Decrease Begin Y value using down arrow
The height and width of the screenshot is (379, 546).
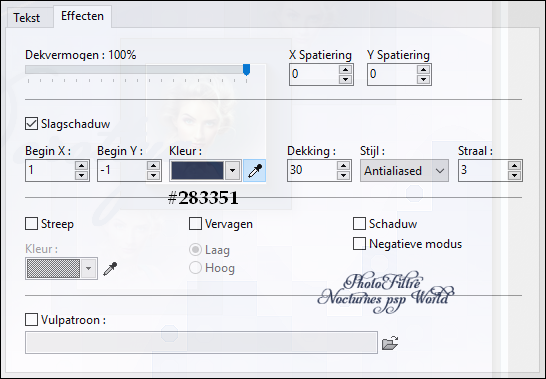[154, 176]
